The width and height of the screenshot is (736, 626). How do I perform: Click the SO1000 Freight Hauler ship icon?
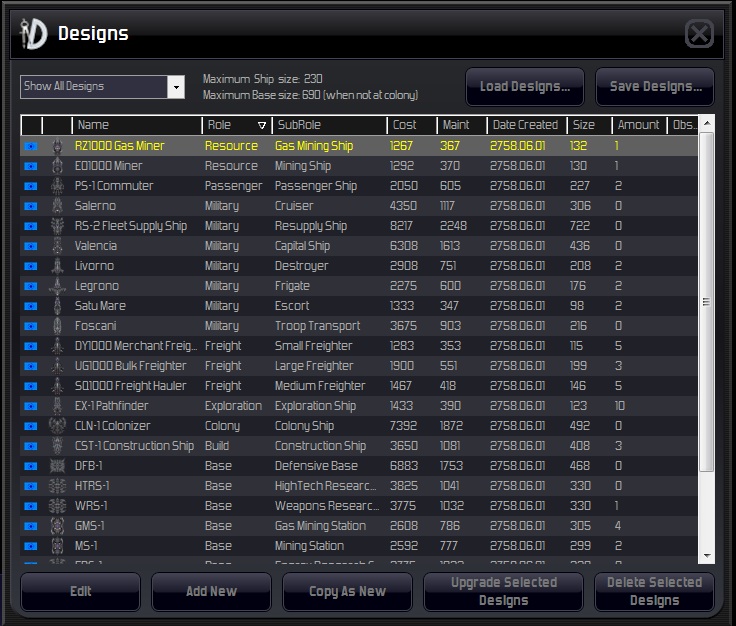pos(57,386)
